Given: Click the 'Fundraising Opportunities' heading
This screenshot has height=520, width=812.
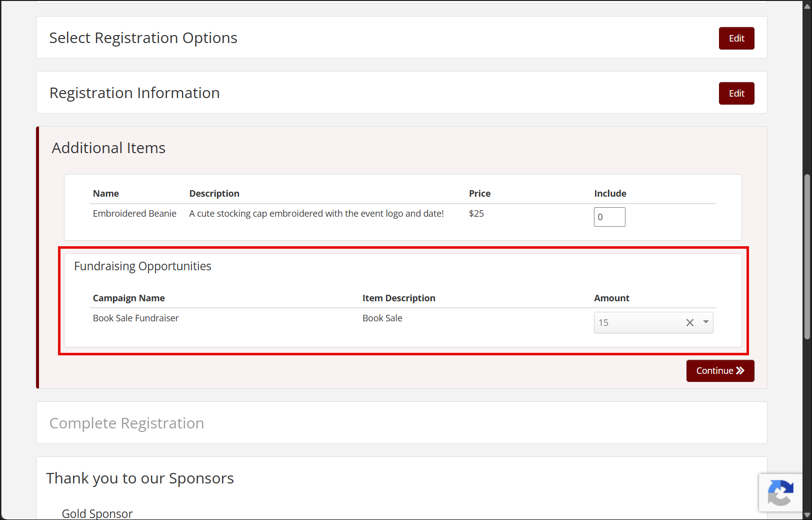Looking at the screenshot, I should (x=142, y=266).
